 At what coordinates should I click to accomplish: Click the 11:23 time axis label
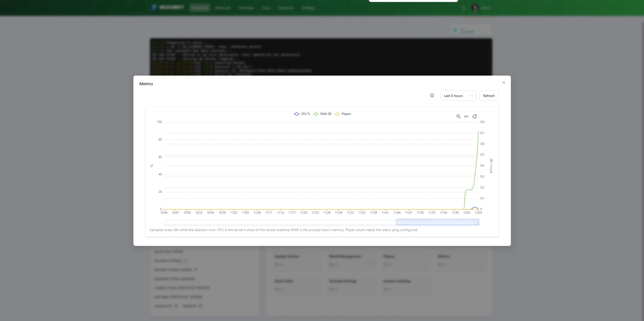(315, 213)
